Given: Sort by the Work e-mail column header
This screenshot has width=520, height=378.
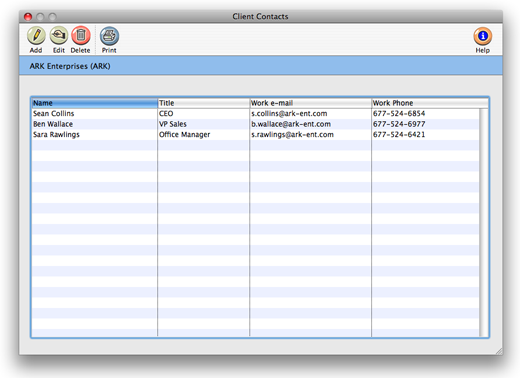Looking at the screenshot, I should [x=310, y=103].
